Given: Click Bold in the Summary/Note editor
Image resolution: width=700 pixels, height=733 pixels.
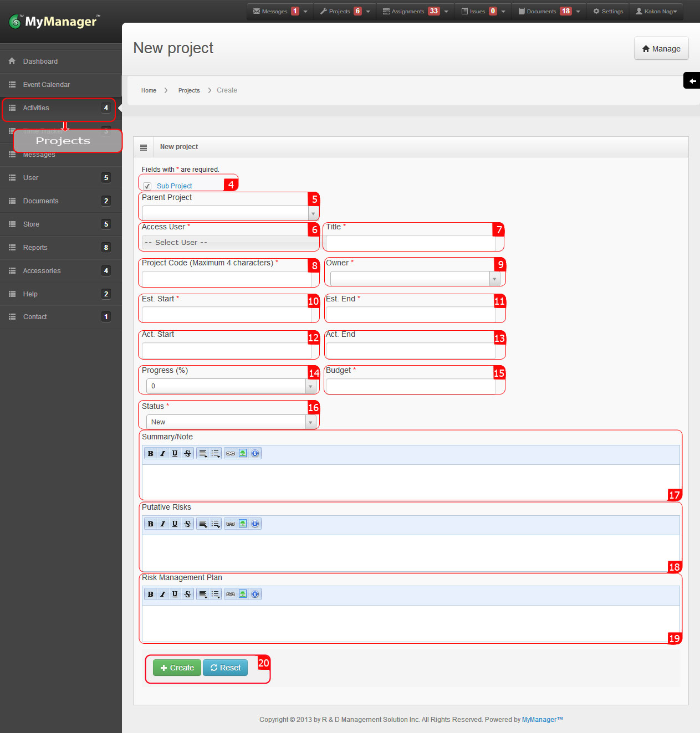Looking at the screenshot, I should pyautogui.click(x=150, y=454).
